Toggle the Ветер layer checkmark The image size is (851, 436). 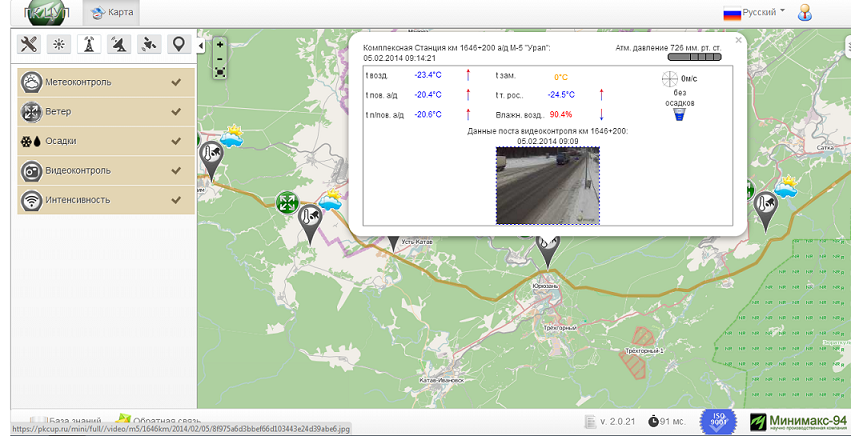coord(176,111)
